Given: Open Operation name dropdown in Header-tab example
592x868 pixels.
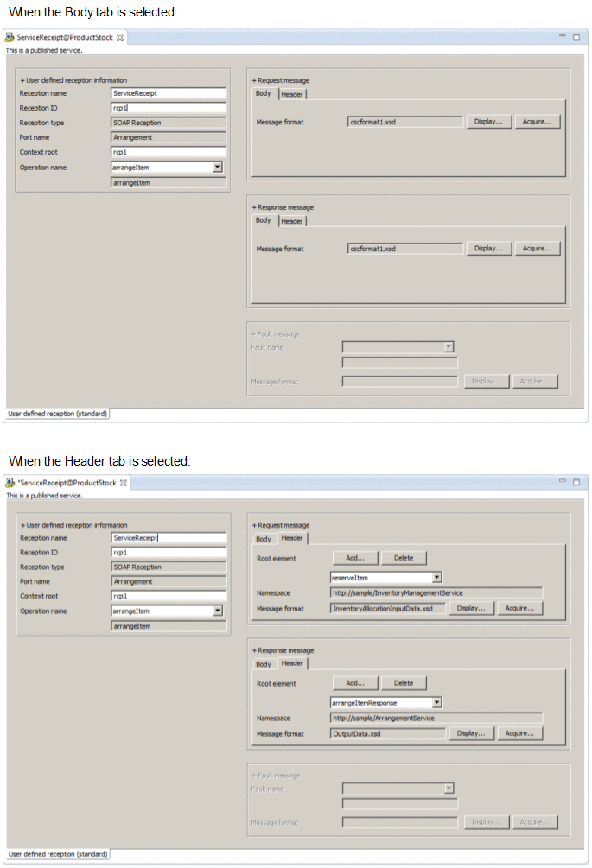Looking at the screenshot, I should pos(218,611).
